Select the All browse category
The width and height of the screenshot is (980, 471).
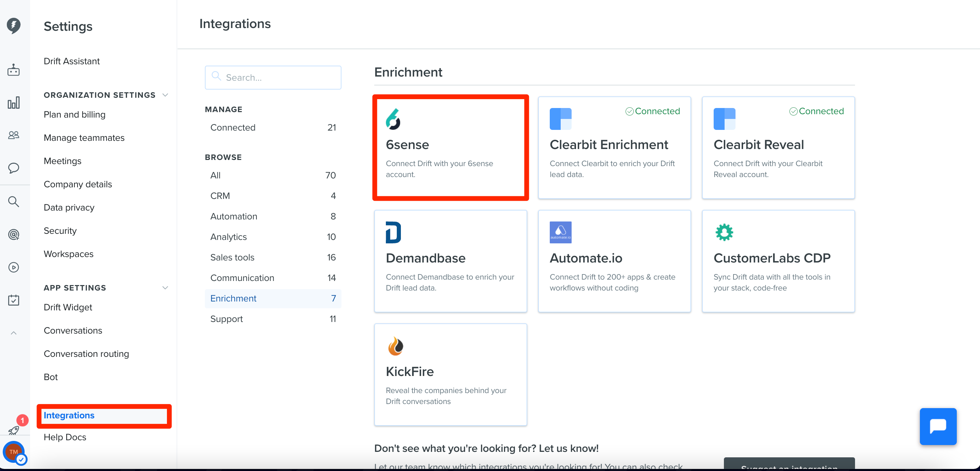pos(273,176)
